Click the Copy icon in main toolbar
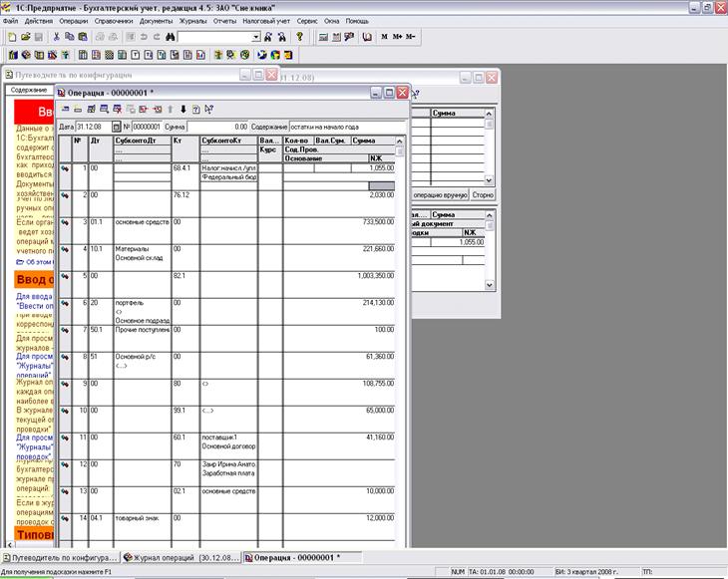Viewport: 728px width, 579px height. (x=69, y=37)
